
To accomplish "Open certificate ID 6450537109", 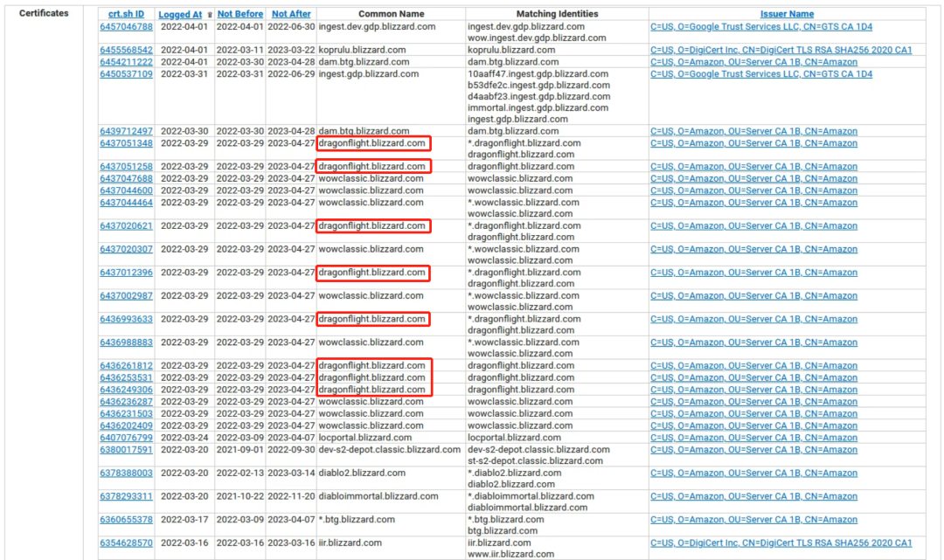I will tap(127, 74).
